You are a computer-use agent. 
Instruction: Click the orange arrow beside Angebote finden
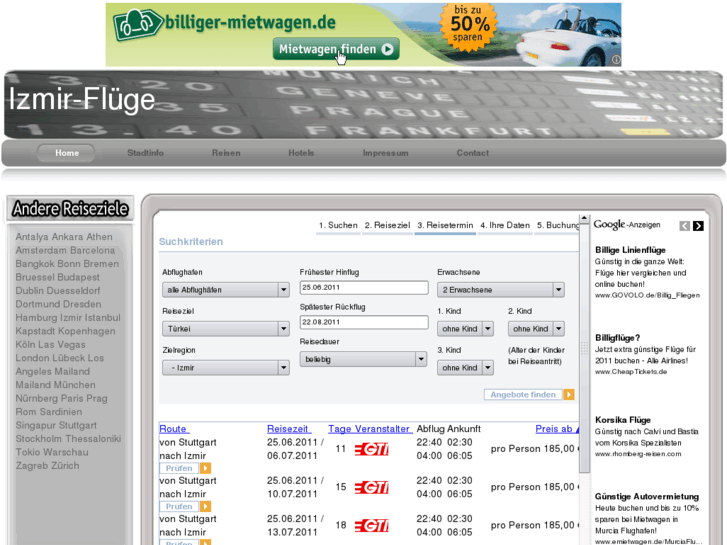tap(569, 395)
